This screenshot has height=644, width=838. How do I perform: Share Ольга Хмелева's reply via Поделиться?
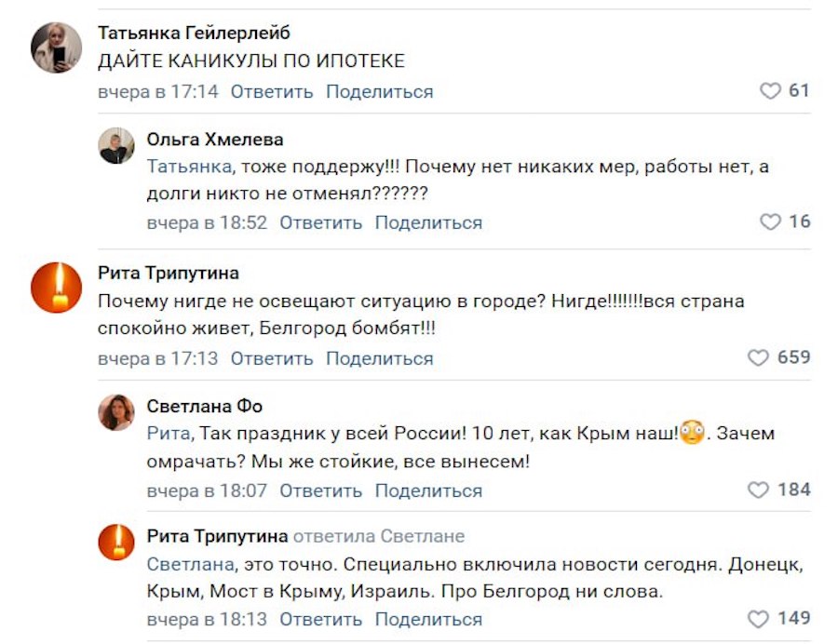pyautogui.click(x=428, y=223)
